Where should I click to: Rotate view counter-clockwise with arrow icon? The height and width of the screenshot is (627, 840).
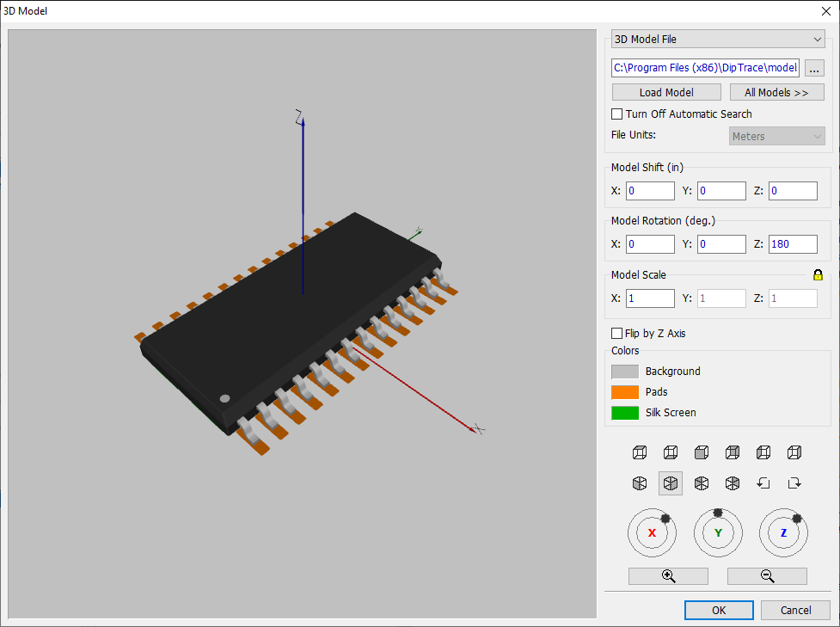763,483
